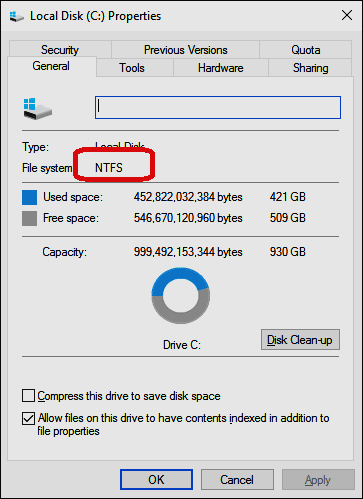The height and width of the screenshot is (499, 363).
Task: Click the blue Used space color swatch
Action: point(29,197)
